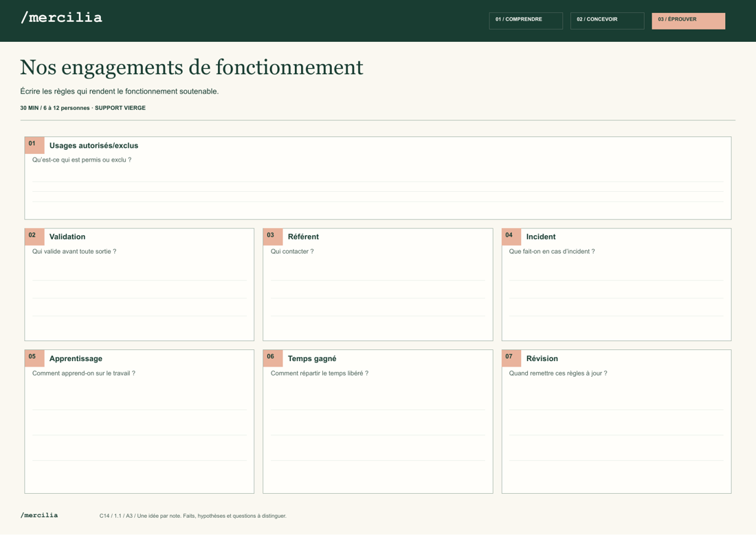
Task: Click the '30 MIN / 6 à 12 personnes' text
Action: tap(55, 108)
